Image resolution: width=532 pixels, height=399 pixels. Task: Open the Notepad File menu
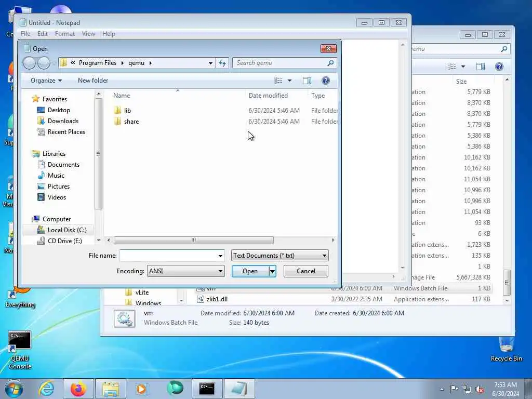point(25,34)
